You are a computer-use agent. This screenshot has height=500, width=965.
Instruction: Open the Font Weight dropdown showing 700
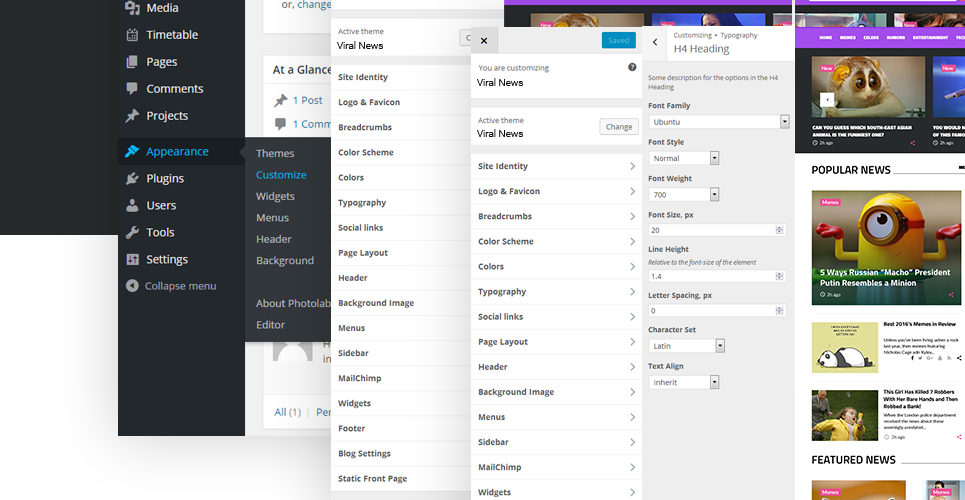point(683,195)
